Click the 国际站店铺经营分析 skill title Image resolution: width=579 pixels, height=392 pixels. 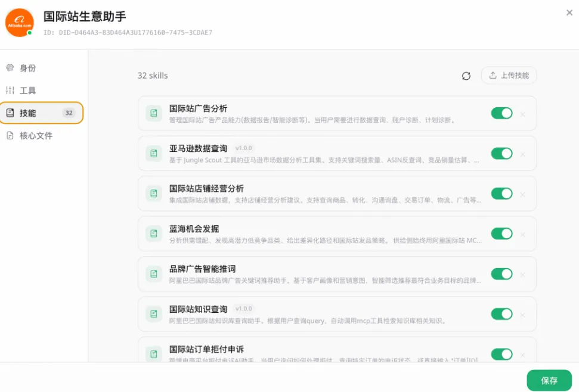[x=206, y=188]
